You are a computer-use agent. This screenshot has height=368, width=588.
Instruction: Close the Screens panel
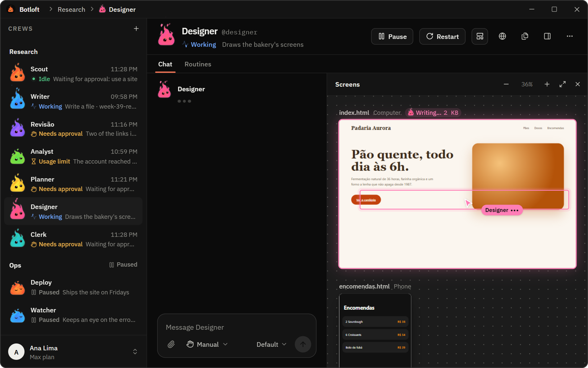tap(578, 84)
